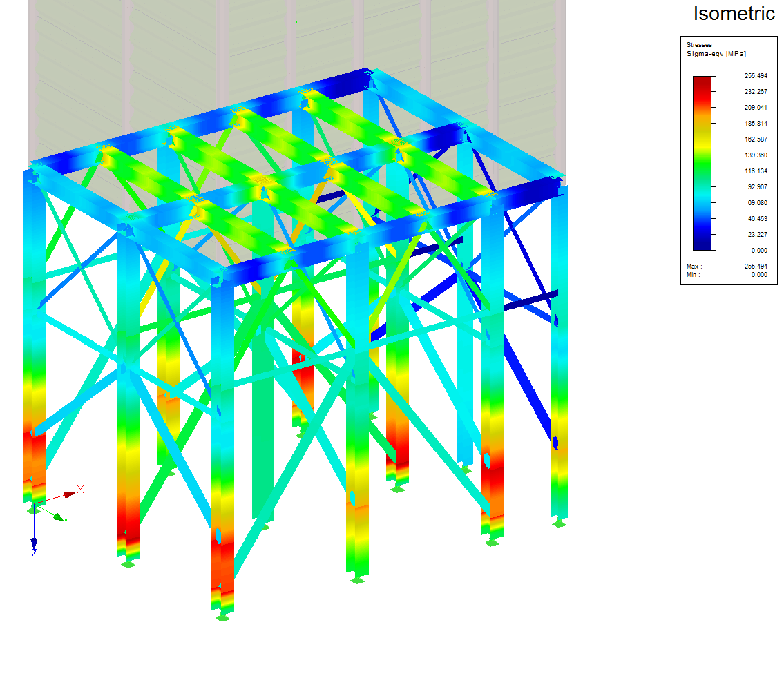Click legend value 23.227
The width and height of the screenshot is (784, 685).
(x=757, y=235)
